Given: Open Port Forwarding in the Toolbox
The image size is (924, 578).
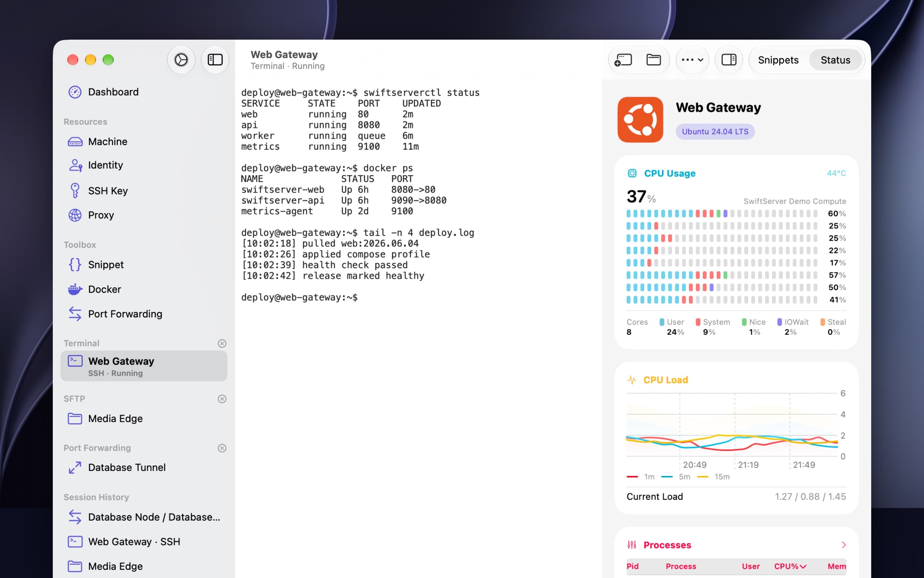Looking at the screenshot, I should click(144, 314).
